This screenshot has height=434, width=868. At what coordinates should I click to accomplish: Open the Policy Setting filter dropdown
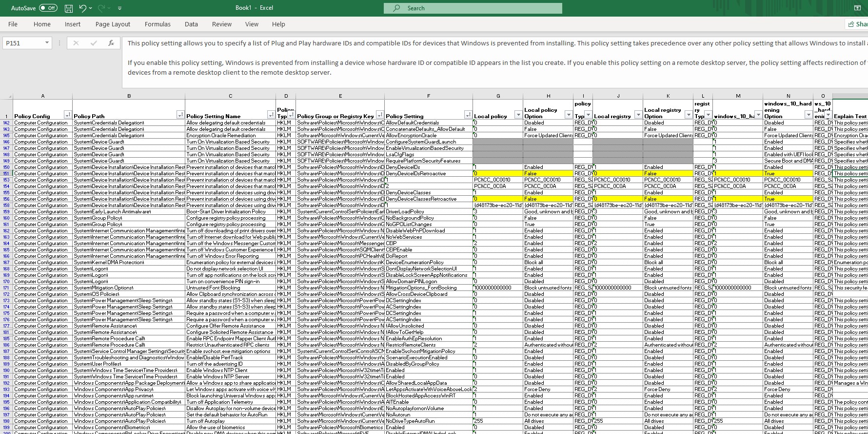pos(468,115)
